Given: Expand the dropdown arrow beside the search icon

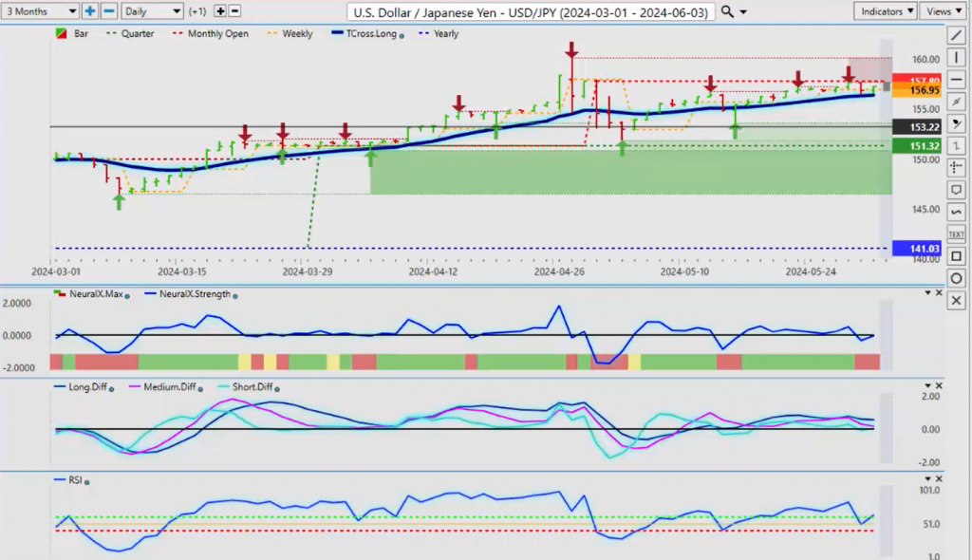Looking at the screenshot, I should (x=743, y=11).
